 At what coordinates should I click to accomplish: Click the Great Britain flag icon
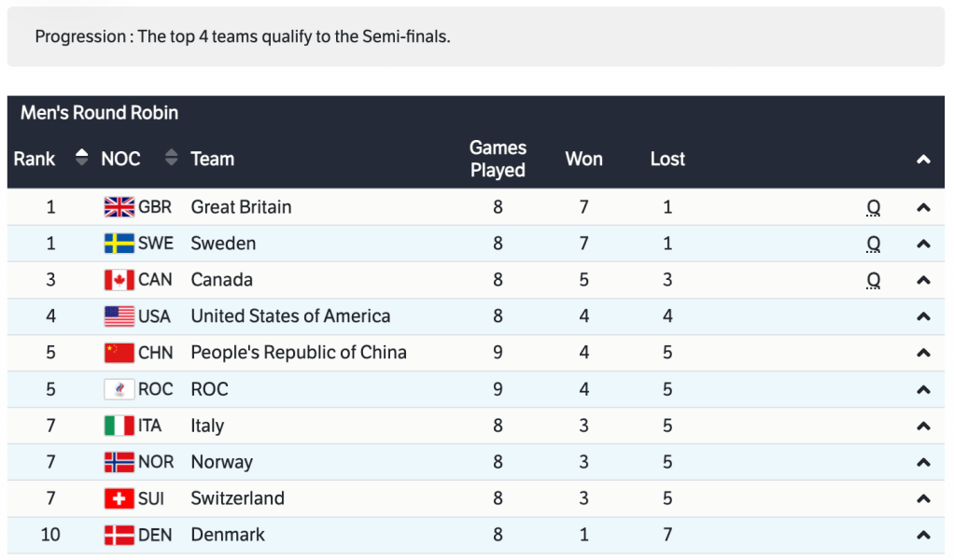119,207
